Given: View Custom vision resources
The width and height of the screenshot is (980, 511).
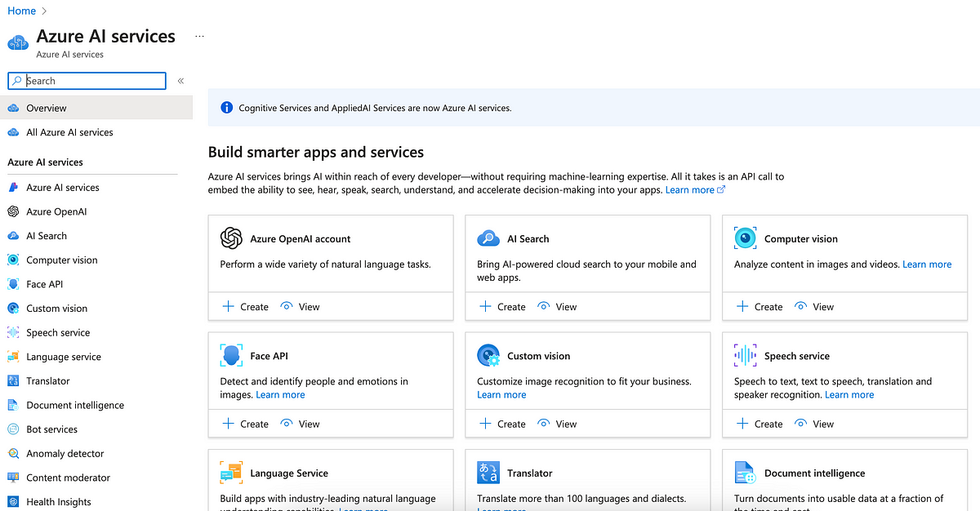Looking at the screenshot, I should (x=557, y=424).
